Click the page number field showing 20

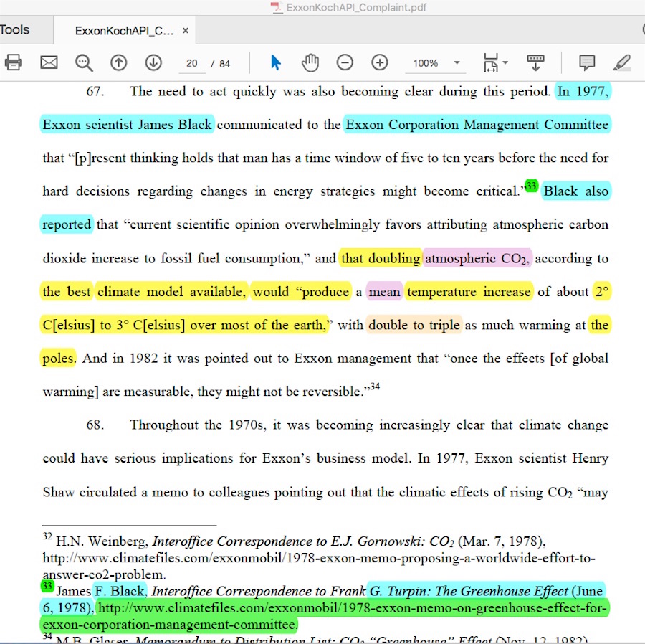pos(191,63)
